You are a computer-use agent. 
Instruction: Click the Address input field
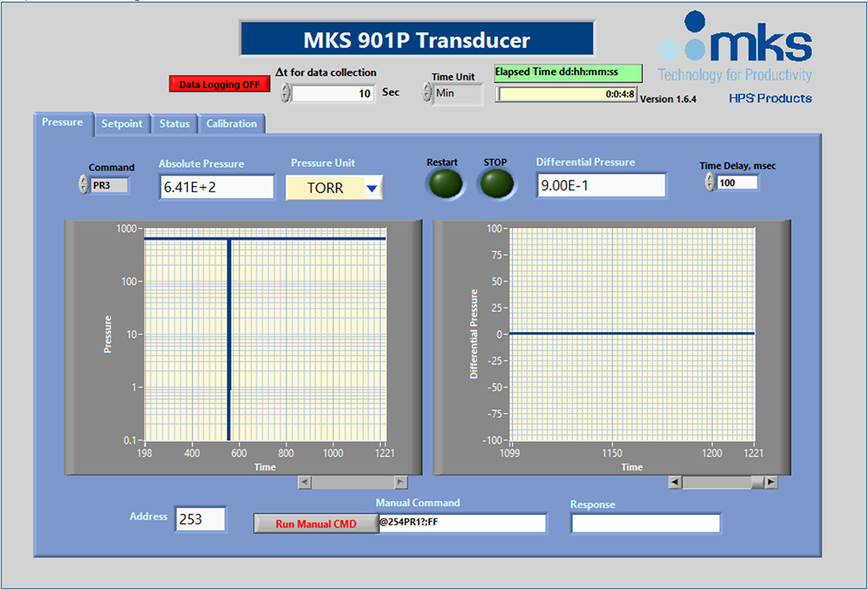[x=200, y=520]
